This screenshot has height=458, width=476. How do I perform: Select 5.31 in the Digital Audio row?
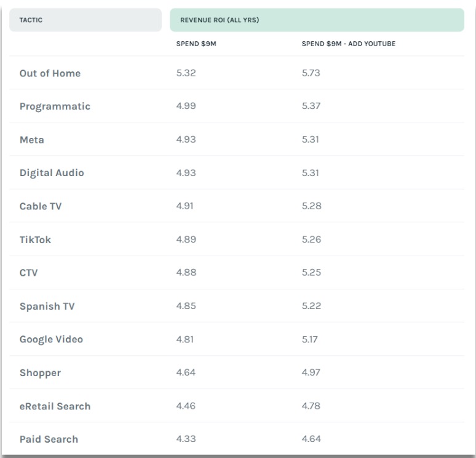pos(310,173)
